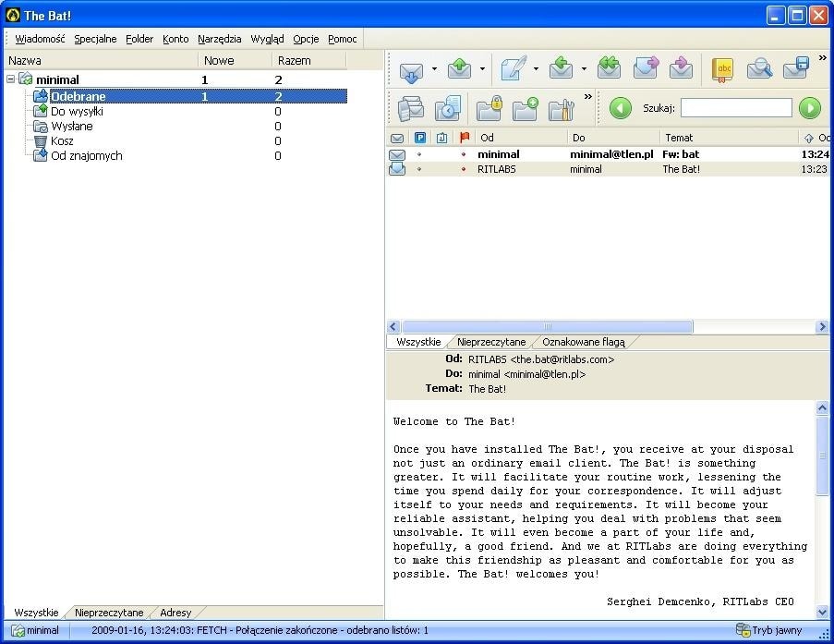834x644 pixels.
Task: Click the Razem column header
Action: 309,61
